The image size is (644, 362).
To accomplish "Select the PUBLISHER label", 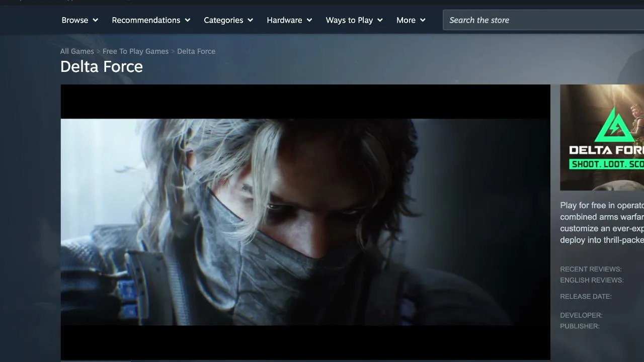I will [x=580, y=326].
